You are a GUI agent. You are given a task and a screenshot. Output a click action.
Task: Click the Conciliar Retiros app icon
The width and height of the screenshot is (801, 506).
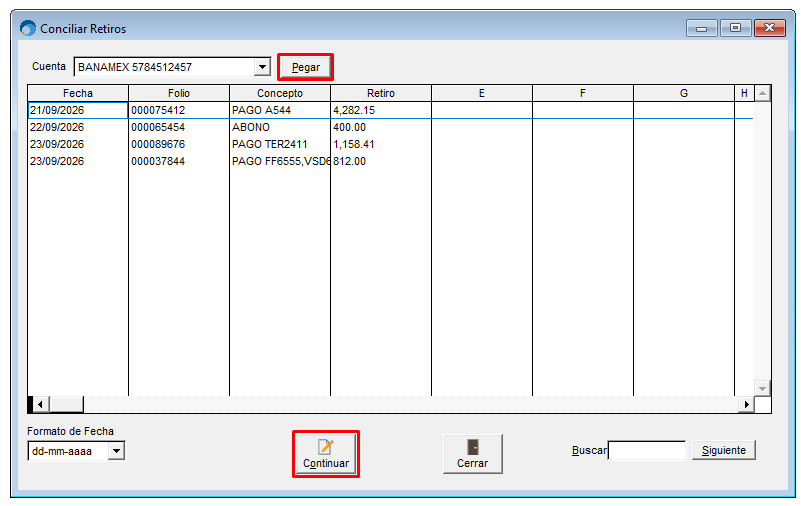(28, 29)
